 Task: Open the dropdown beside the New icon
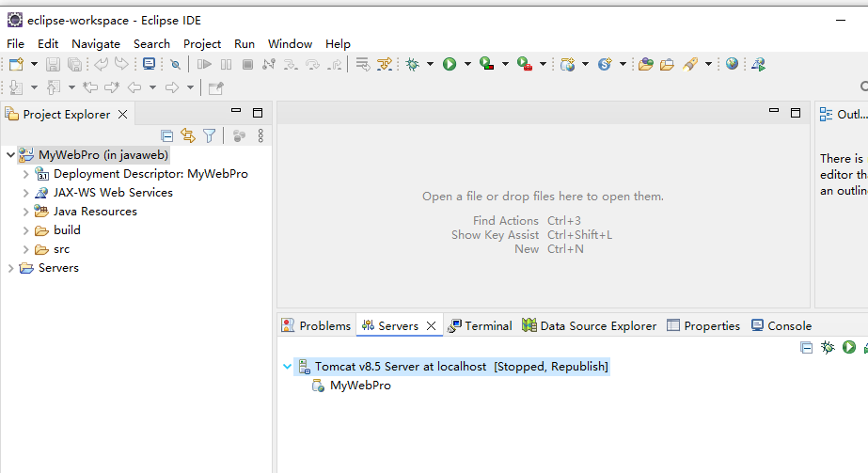click(34, 64)
